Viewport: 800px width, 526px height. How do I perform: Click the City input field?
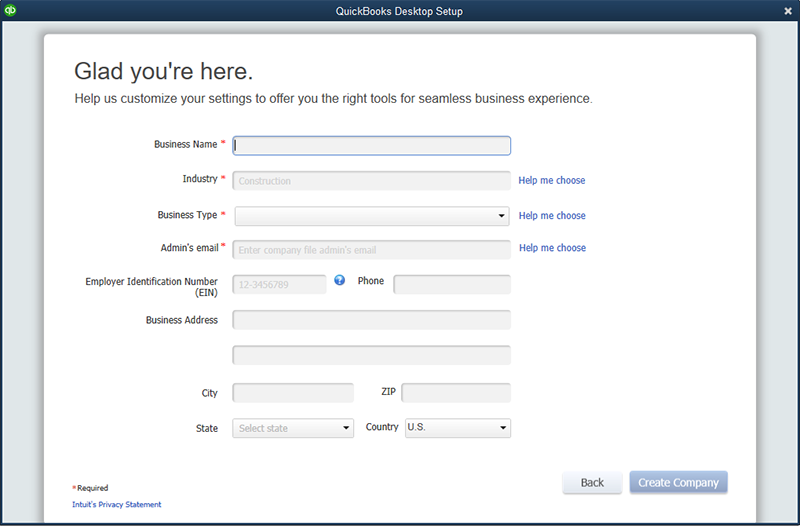(293, 393)
